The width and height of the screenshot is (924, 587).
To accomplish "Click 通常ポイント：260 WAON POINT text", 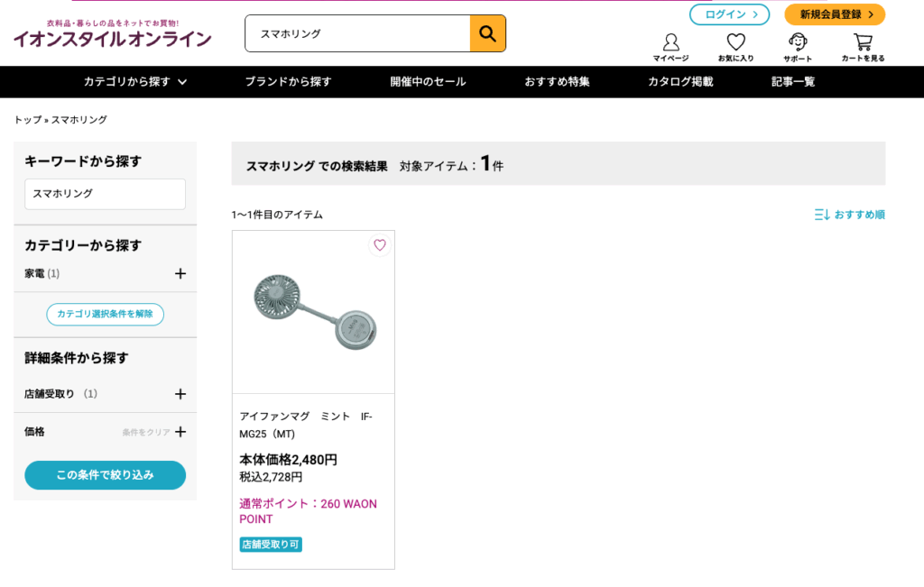I will [308, 511].
